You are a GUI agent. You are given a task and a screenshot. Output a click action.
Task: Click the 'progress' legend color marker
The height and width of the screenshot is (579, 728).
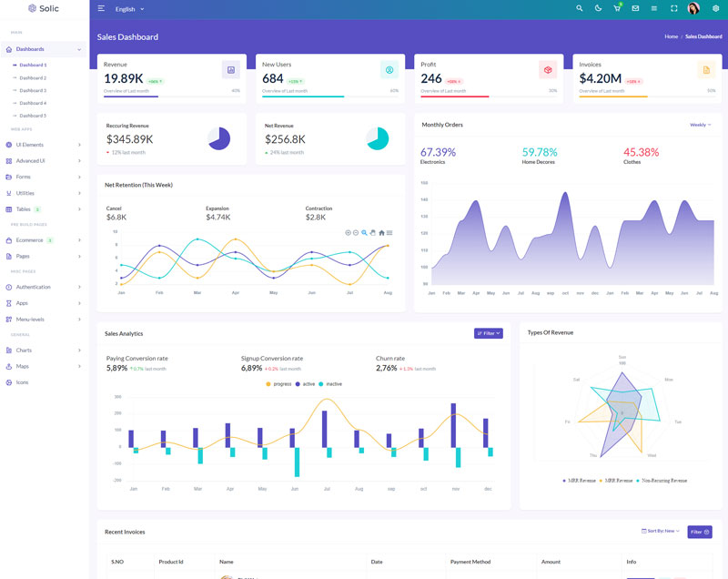(268, 384)
